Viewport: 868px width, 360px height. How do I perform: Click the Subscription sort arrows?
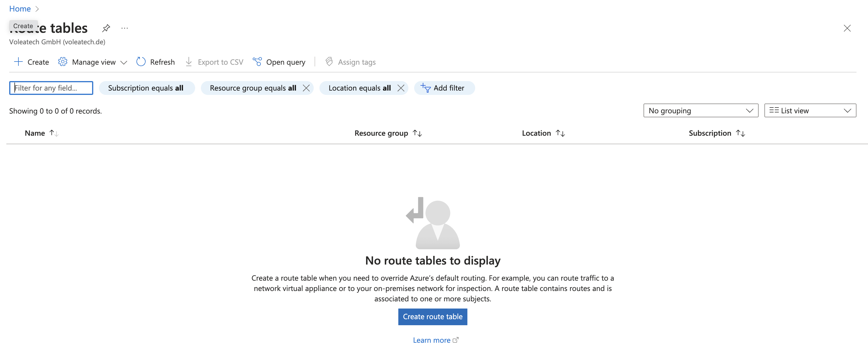[741, 133]
